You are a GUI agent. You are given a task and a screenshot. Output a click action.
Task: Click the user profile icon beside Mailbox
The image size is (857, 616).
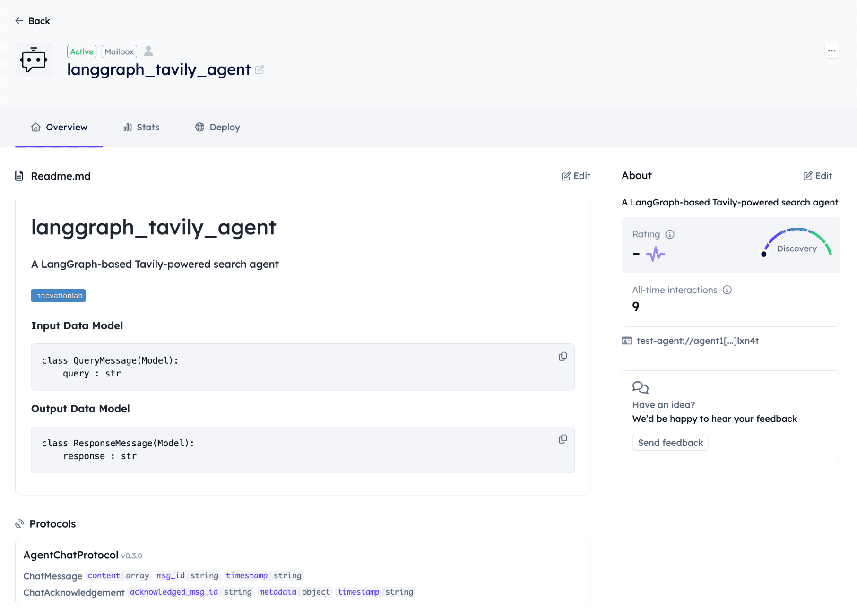(x=148, y=51)
